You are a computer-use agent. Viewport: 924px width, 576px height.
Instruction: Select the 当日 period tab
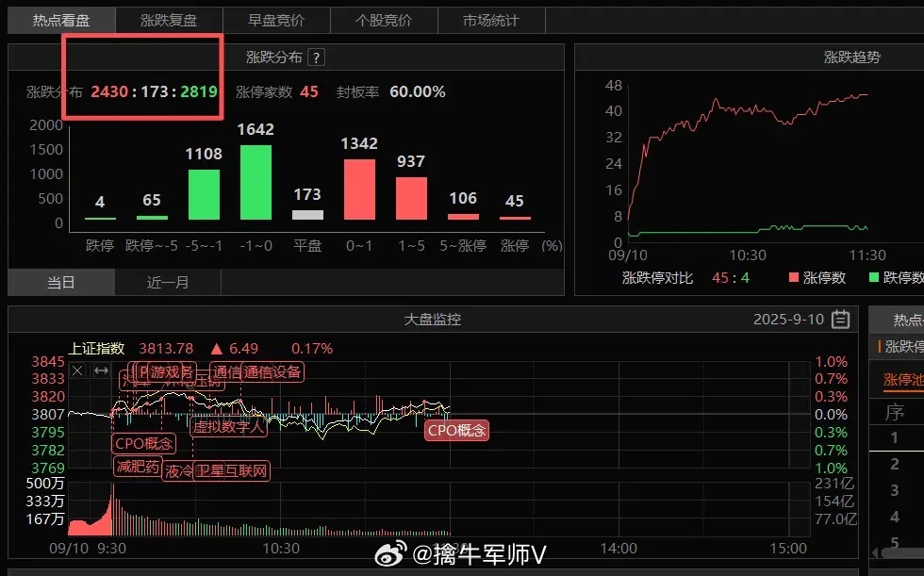pos(61,283)
